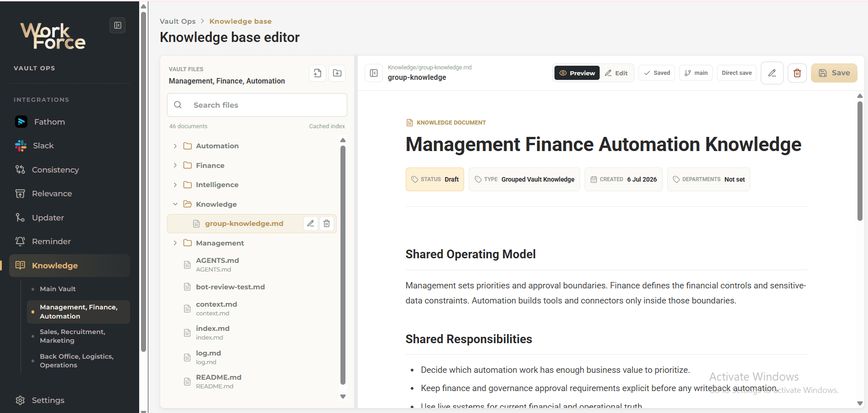This screenshot has height=413, width=868.
Task: Open index.md file
Action: click(213, 333)
